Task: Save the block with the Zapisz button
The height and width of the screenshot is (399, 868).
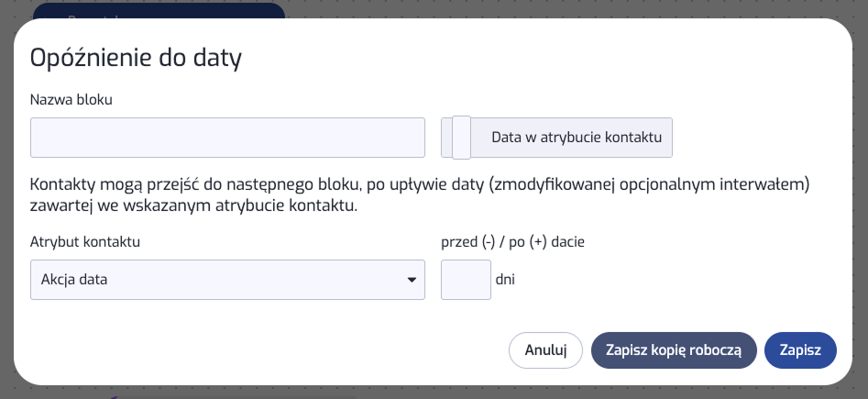Action: coord(799,349)
